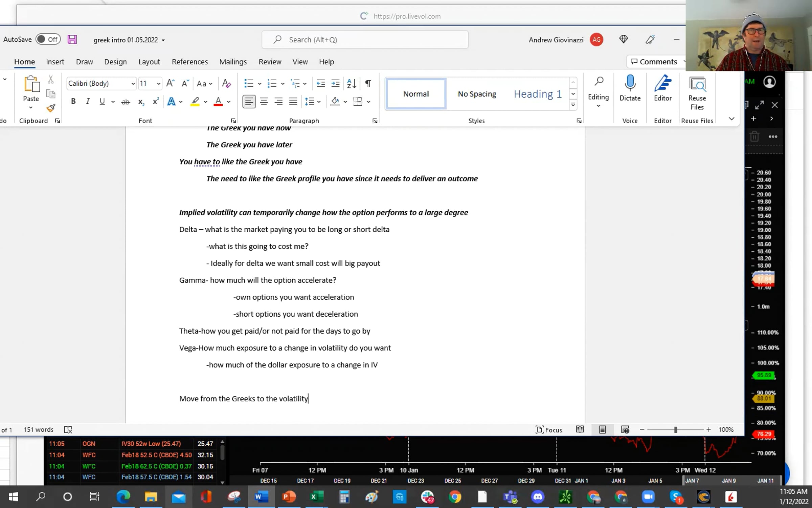Click the Numbering list icon
The height and width of the screenshot is (508, 812).
272,83
